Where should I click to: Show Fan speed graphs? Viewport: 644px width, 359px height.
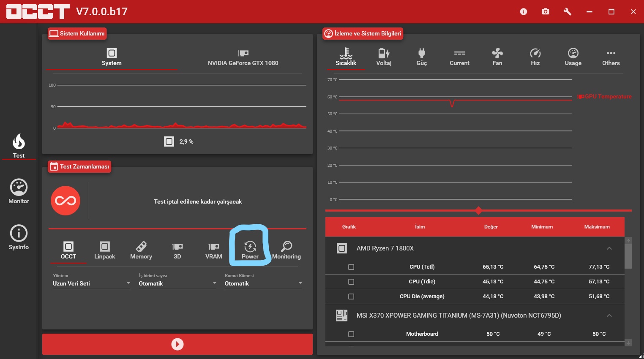[x=497, y=57]
